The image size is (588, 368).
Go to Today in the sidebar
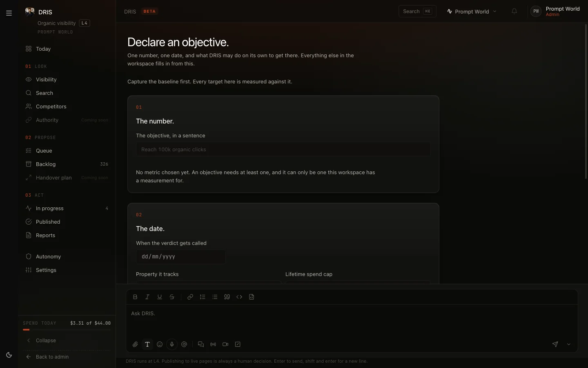[67, 49]
